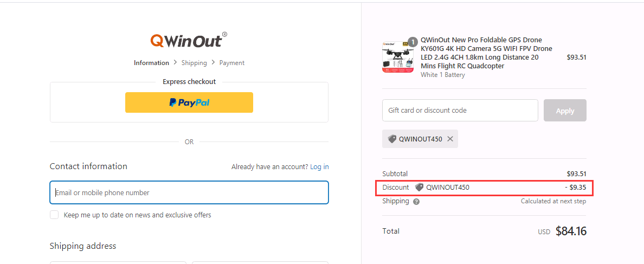This screenshot has width=644, height=264.
Task: Click the tag icon in Discount row
Action: point(419,188)
